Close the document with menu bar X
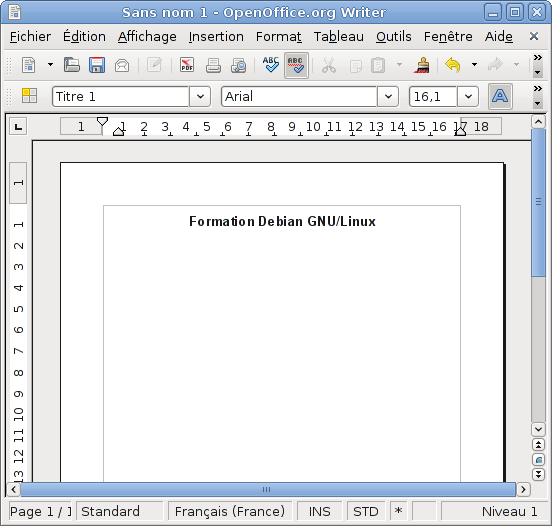 pos(534,36)
